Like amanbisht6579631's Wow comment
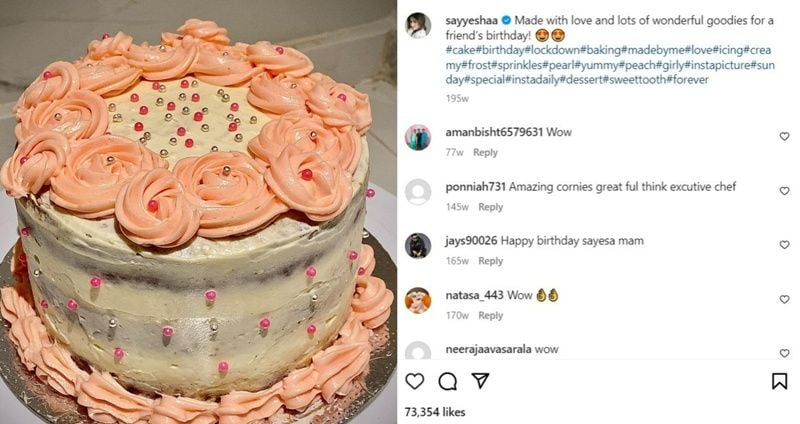 pos(784,136)
